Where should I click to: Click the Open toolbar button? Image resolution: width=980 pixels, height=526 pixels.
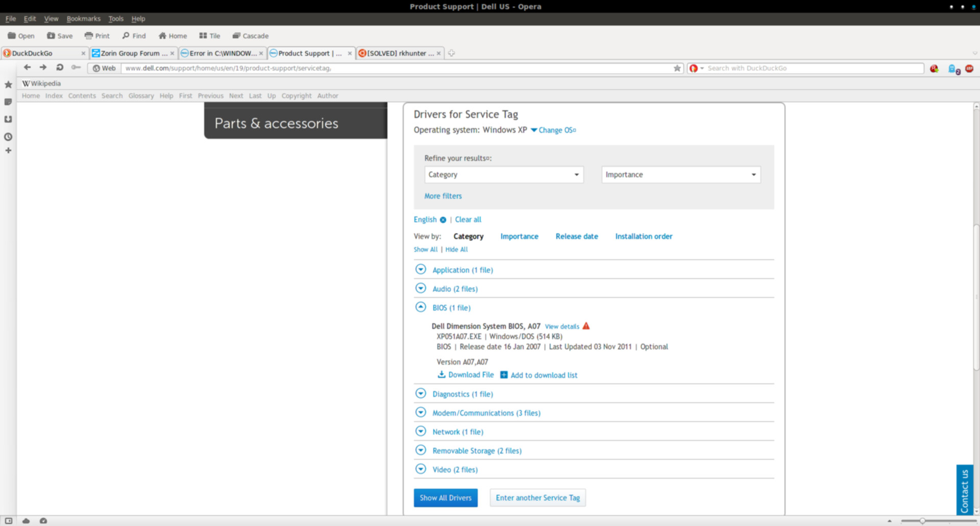click(x=21, y=36)
